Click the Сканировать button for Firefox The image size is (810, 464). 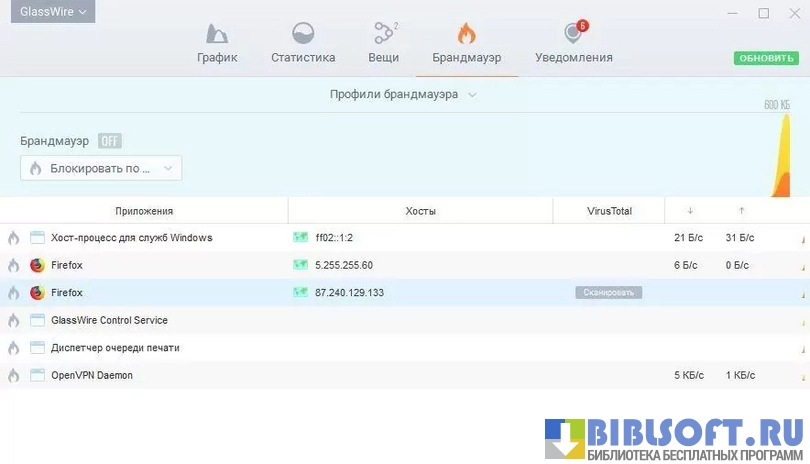point(608,293)
